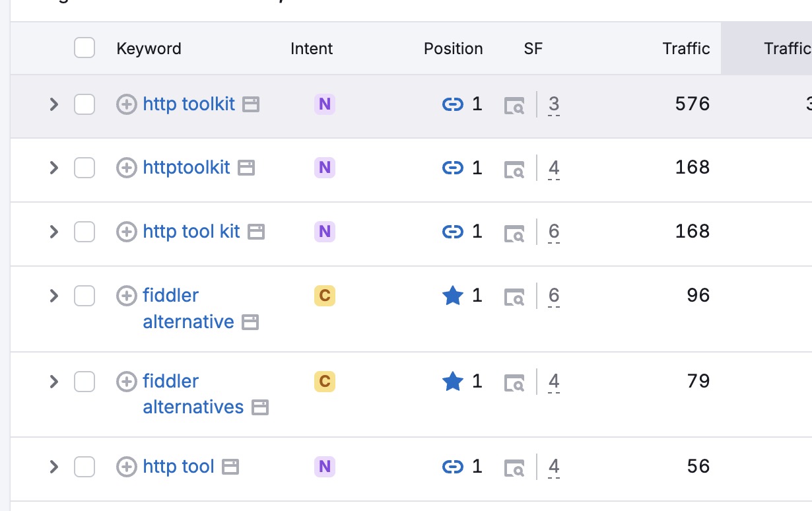Click SF count 3 in 'http toolkit' row
This screenshot has width=812, height=511.
[554, 104]
